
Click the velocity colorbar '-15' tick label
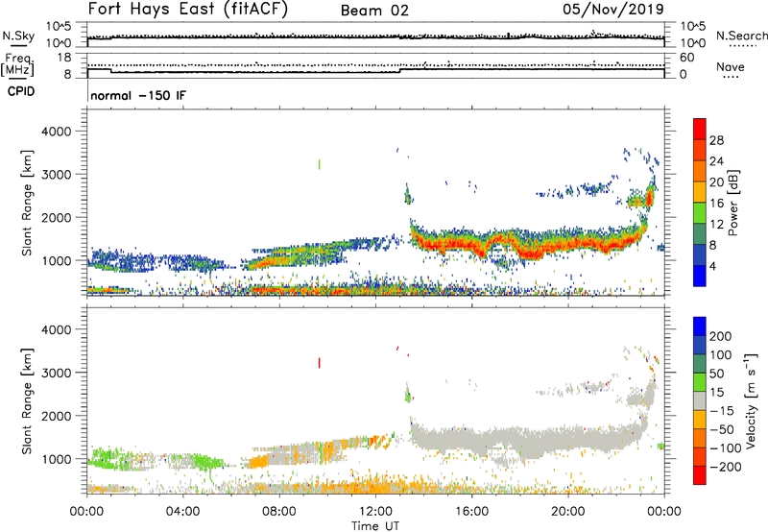point(722,410)
